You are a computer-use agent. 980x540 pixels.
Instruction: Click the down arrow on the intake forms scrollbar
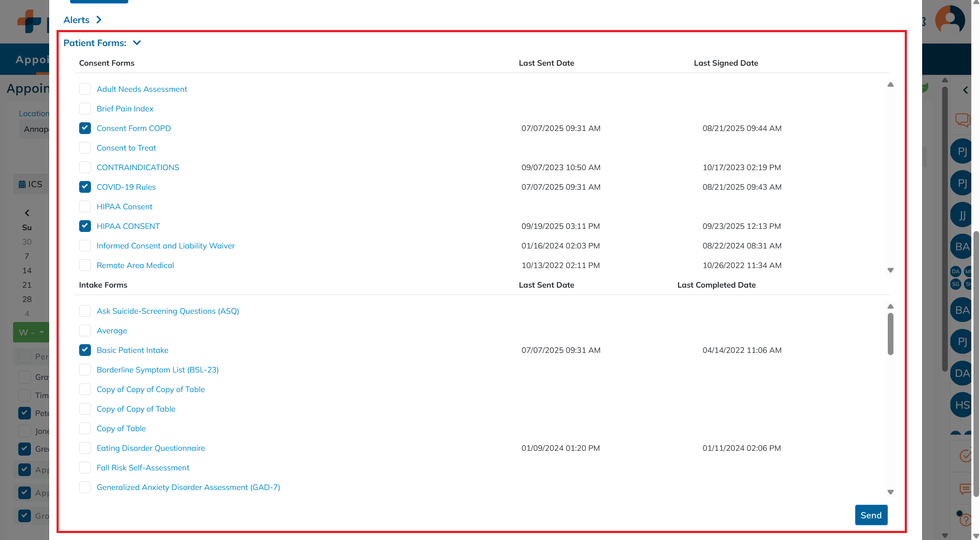point(890,492)
